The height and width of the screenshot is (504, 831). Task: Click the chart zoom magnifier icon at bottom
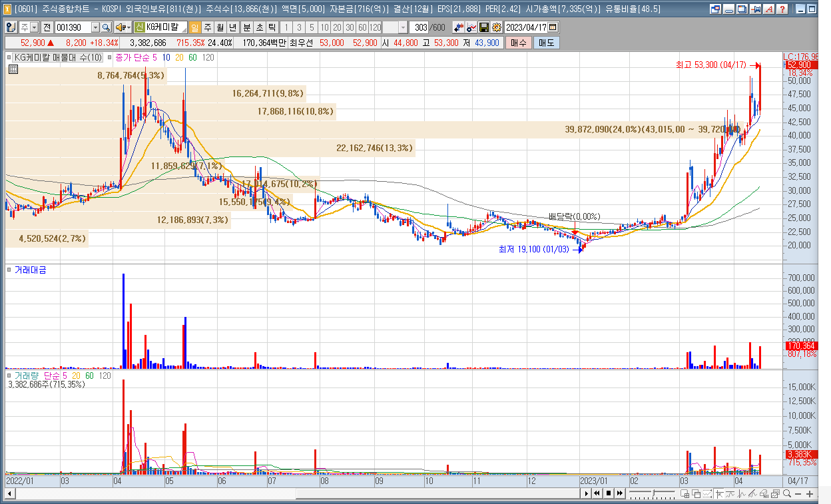click(787, 493)
